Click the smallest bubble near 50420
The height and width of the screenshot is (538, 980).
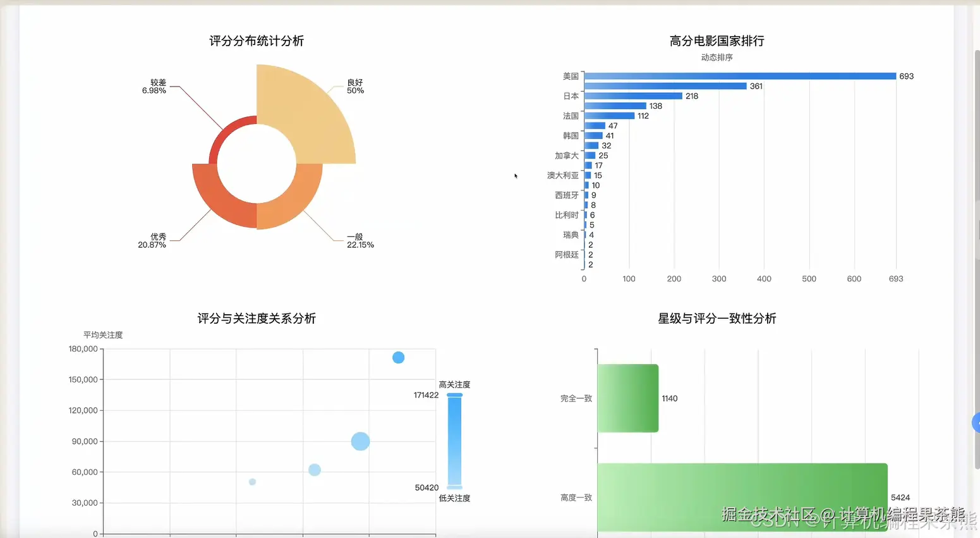[x=253, y=482]
